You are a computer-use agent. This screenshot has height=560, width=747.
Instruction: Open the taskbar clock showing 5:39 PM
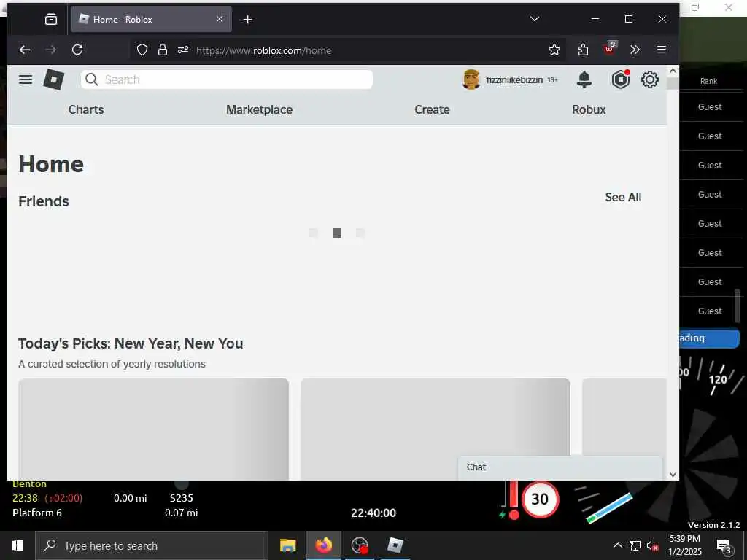(685, 545)
